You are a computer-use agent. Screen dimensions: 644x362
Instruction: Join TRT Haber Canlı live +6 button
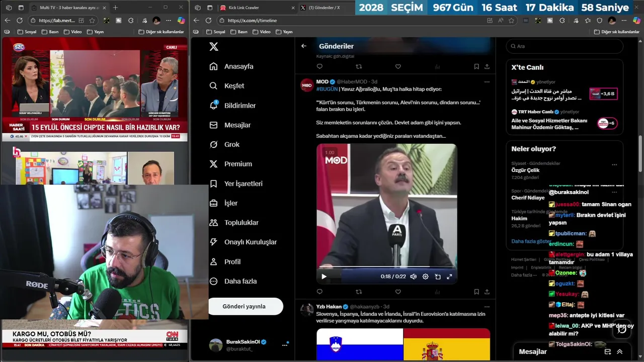[x=607, y=123]
